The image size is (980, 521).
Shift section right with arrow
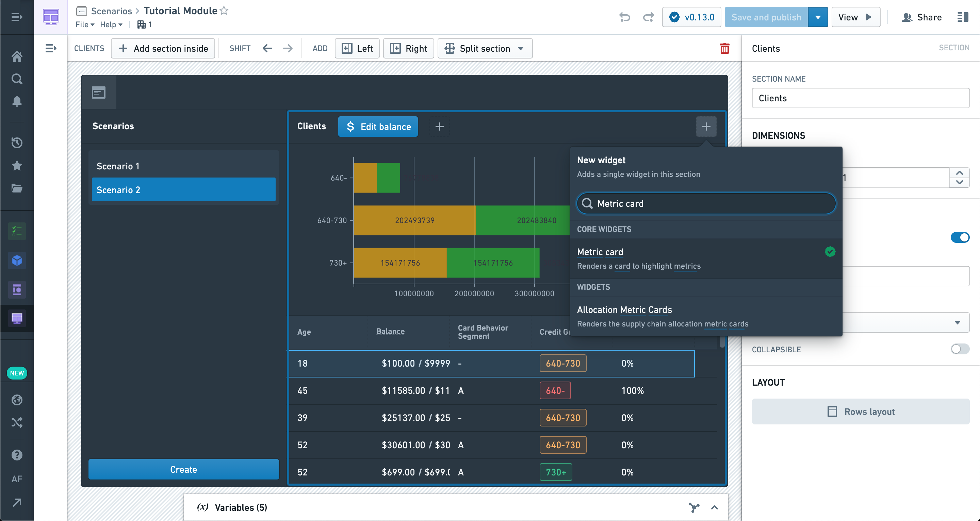point(288,48)
